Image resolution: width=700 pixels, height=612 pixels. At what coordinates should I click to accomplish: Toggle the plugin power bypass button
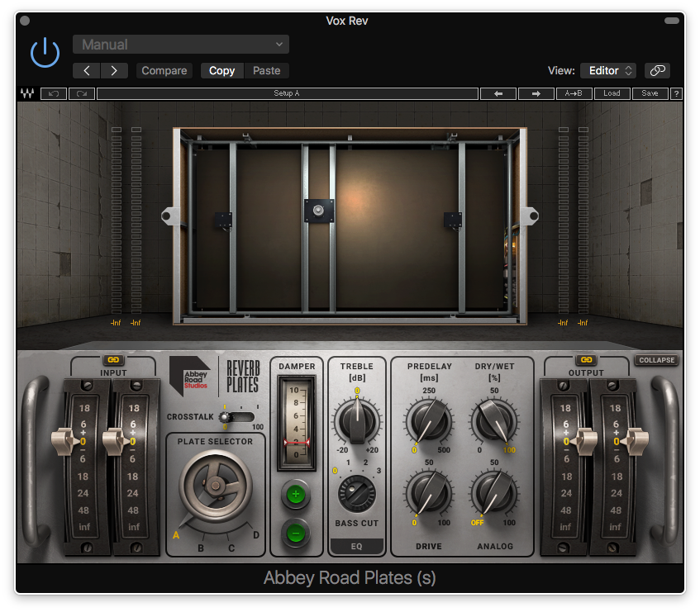click(x=45, y=53)
